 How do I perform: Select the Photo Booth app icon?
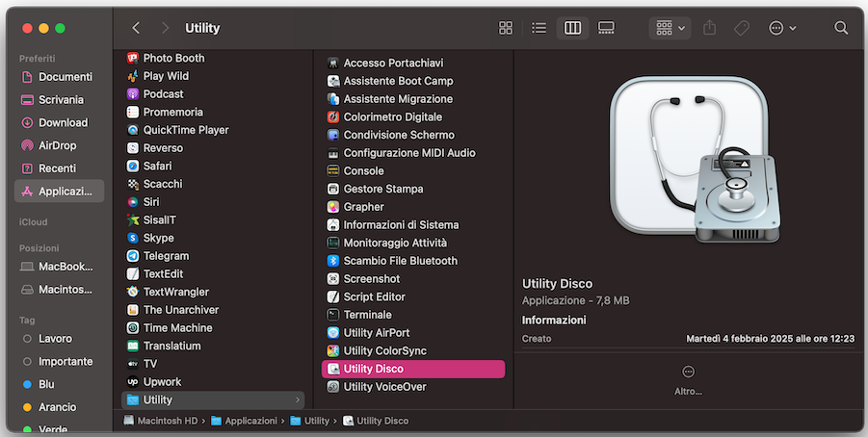point(133,58)
